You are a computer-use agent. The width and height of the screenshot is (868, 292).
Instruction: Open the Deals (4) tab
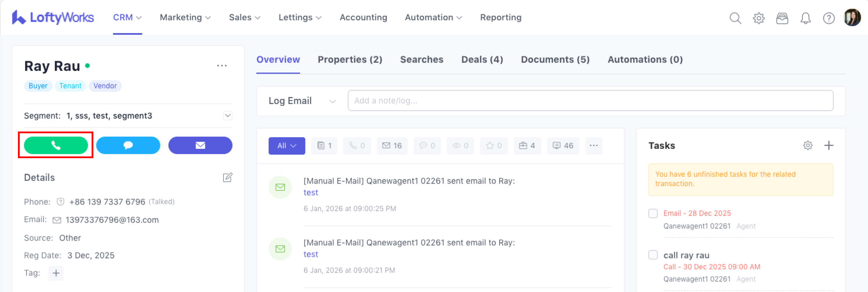pyautogui.click(x=482, y=60)
